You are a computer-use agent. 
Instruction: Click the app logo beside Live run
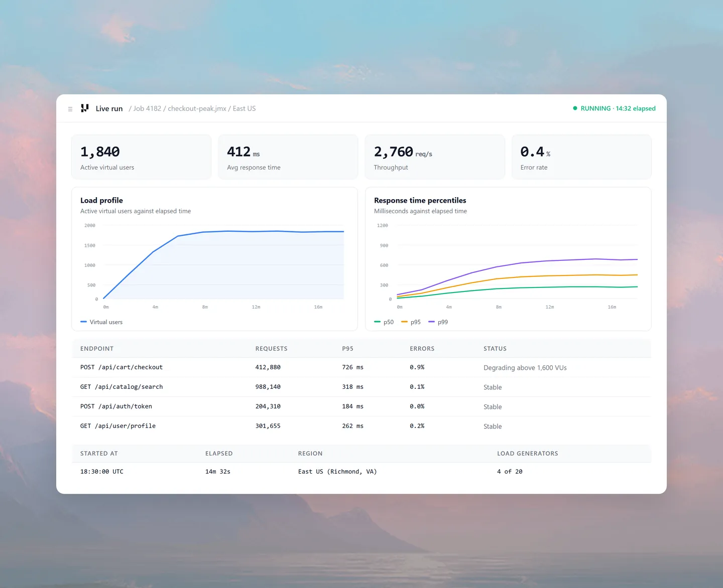(x=85, y=108)
